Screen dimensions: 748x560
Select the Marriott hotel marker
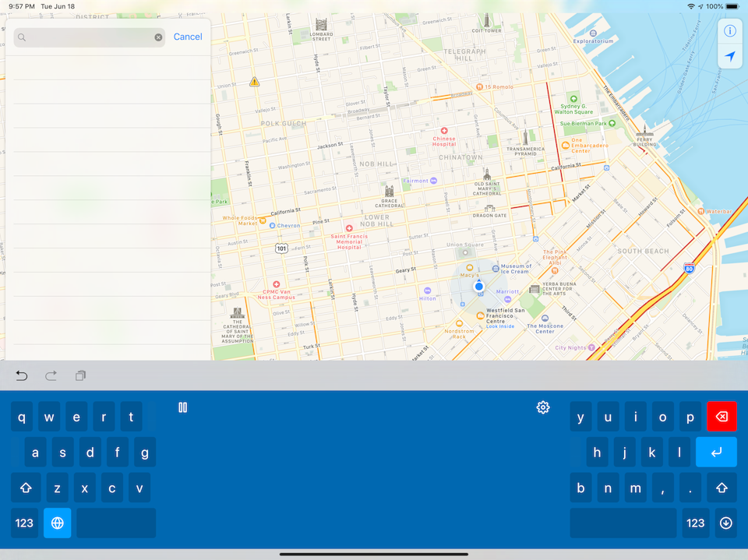(x=507, y=300)
